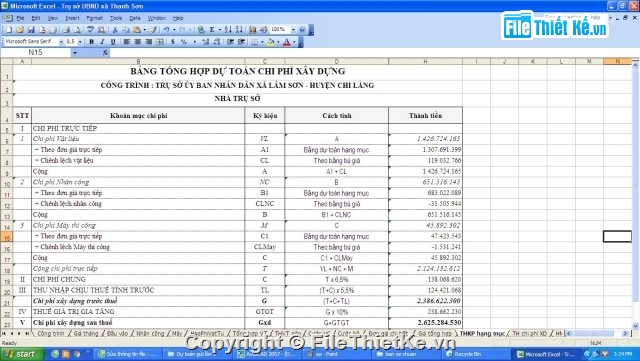The width and height of the screenshot is (640, 361).
Task: Click the Open file folder icon
Action: point(20,30)
